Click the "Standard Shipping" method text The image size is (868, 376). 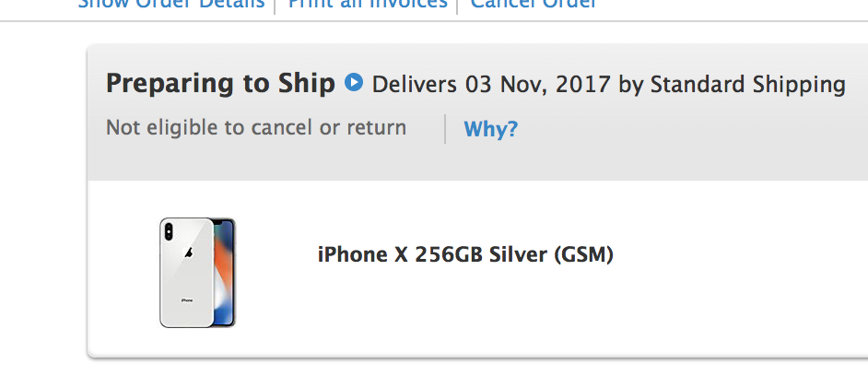pyautogui.click(x=747, y=85)
